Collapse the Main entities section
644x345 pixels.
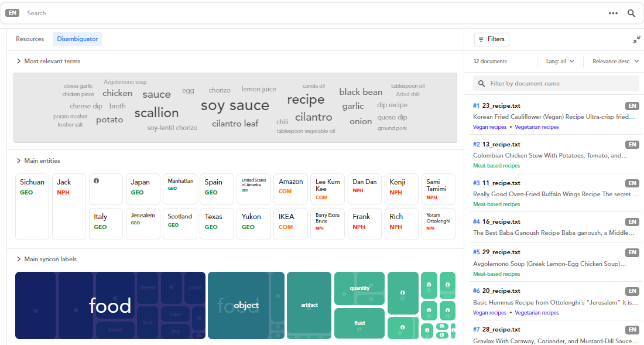pos(19,161)
